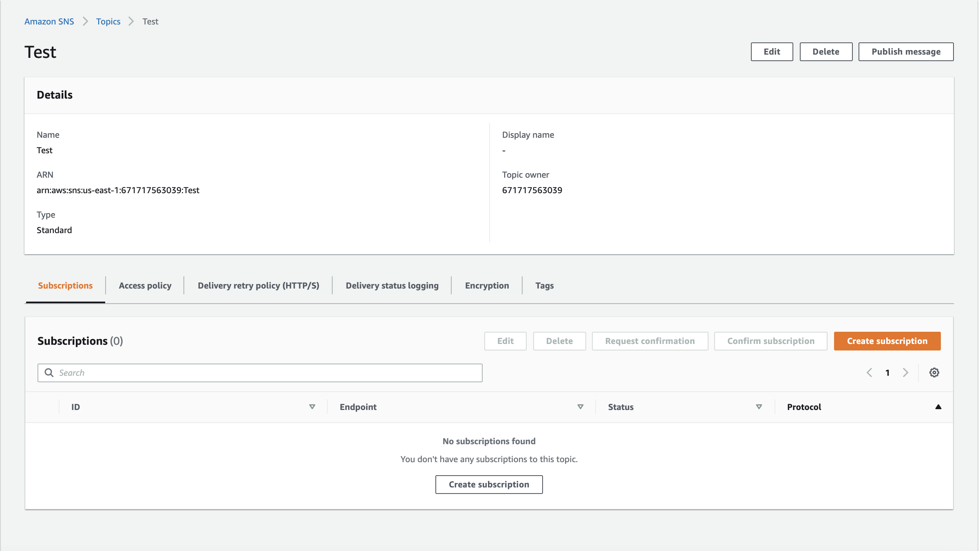Go to next subscriptions page arrow

(x=905, y=372)
